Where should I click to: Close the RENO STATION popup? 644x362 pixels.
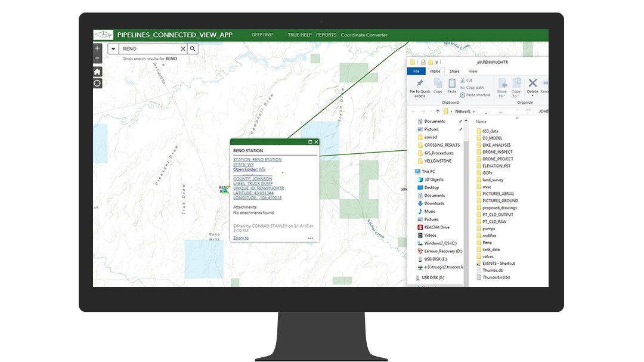click(x=316, y=142)
